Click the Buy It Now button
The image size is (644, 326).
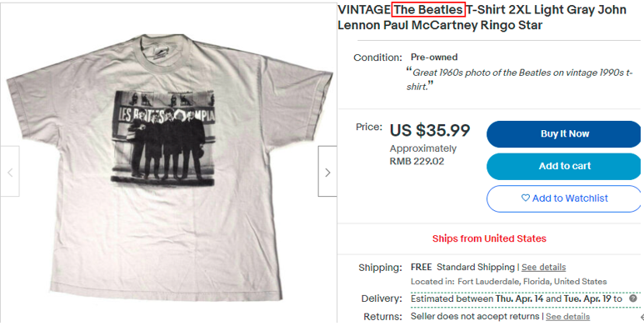click(x=564, y=134)
